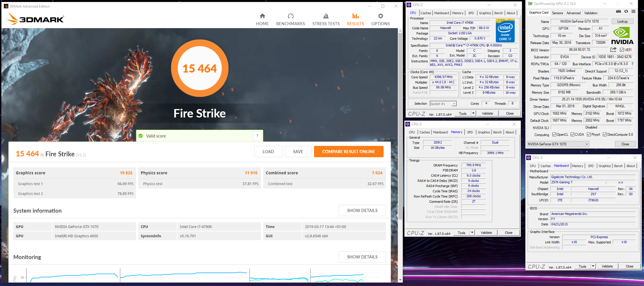Open the Socket #1 selection dropdown
The height and width of the screenshot is (286, 644).
443,104
